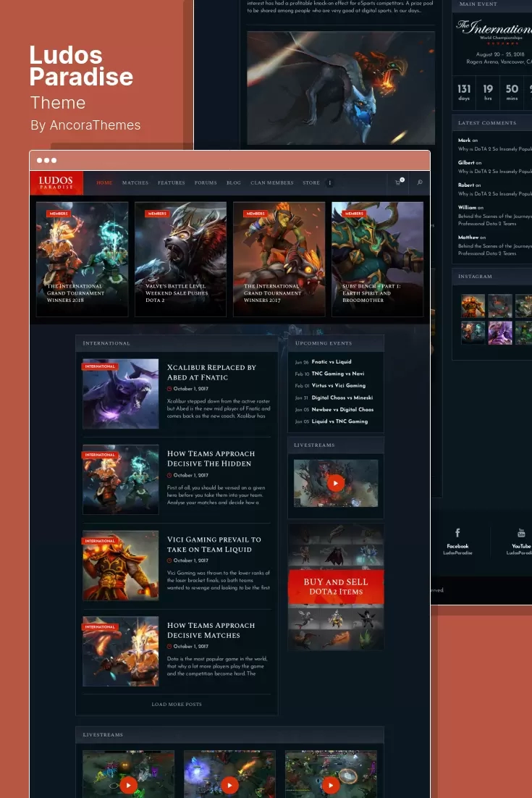Screen dimensions: 532x798
Task: Open the Home menu item
Action: click(x=104, y=182)
